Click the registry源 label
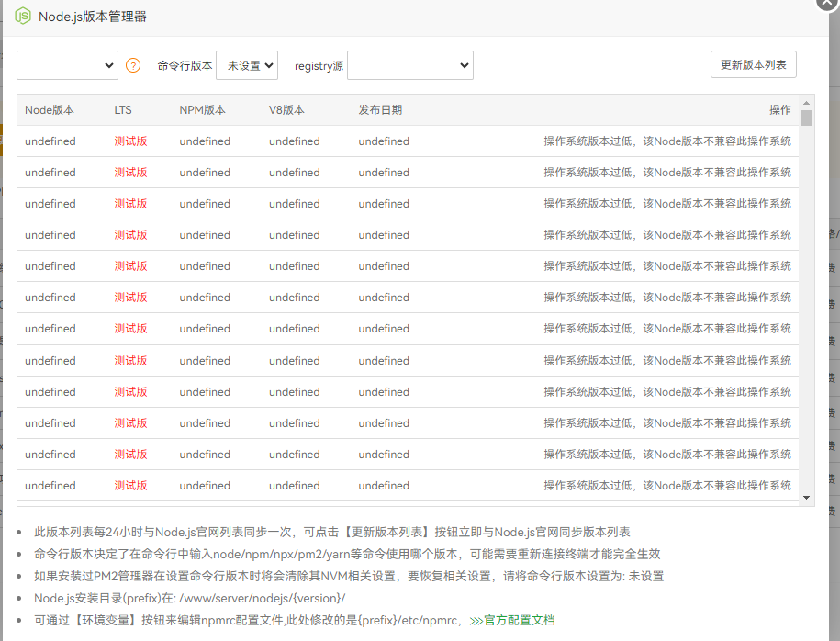This screenshot has width=840, height=641. (319, 66)
